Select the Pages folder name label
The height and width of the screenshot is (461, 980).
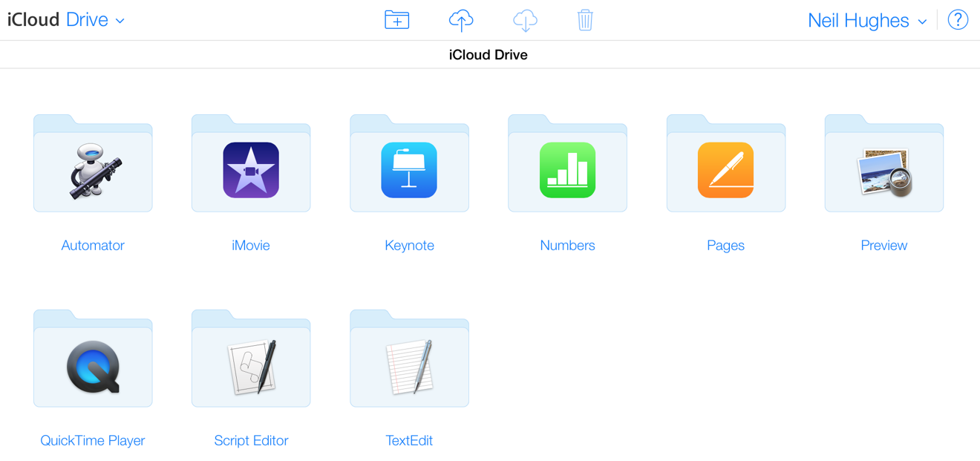coord(726,245)
